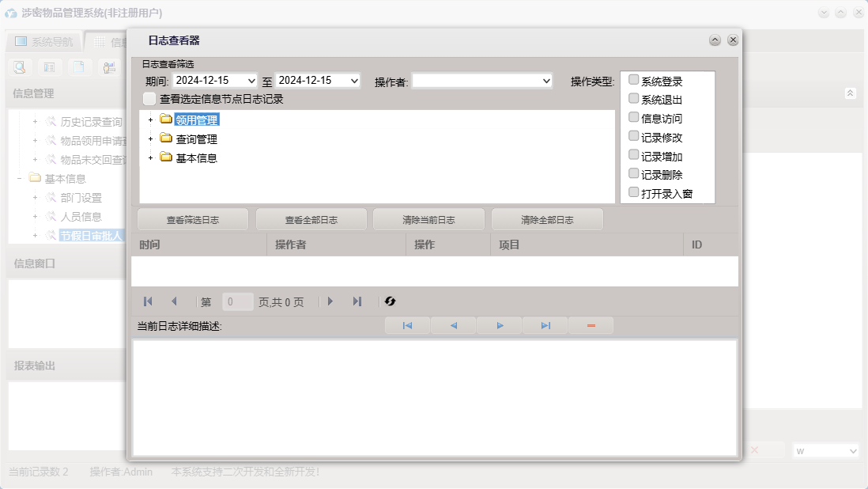The width and height of the screenshot is (868, 489).
Task: Switch to 系统导航 tab
Action: tap(43, 41)
